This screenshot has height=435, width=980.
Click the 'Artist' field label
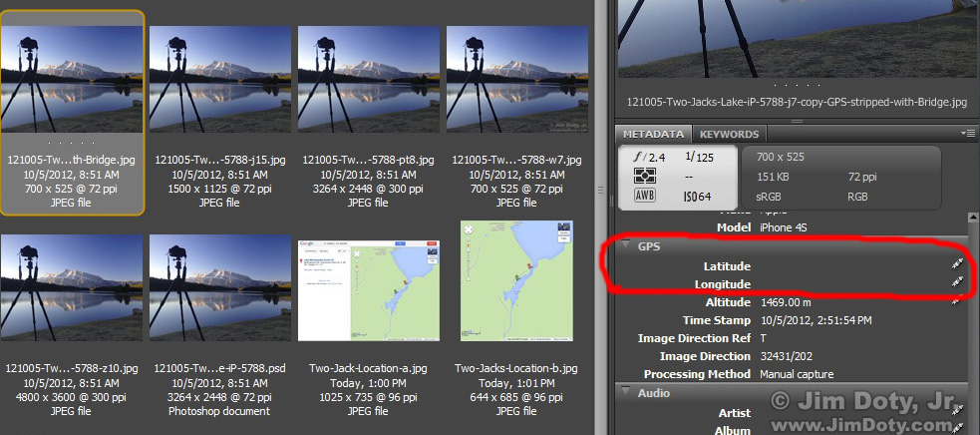[735, 413]
